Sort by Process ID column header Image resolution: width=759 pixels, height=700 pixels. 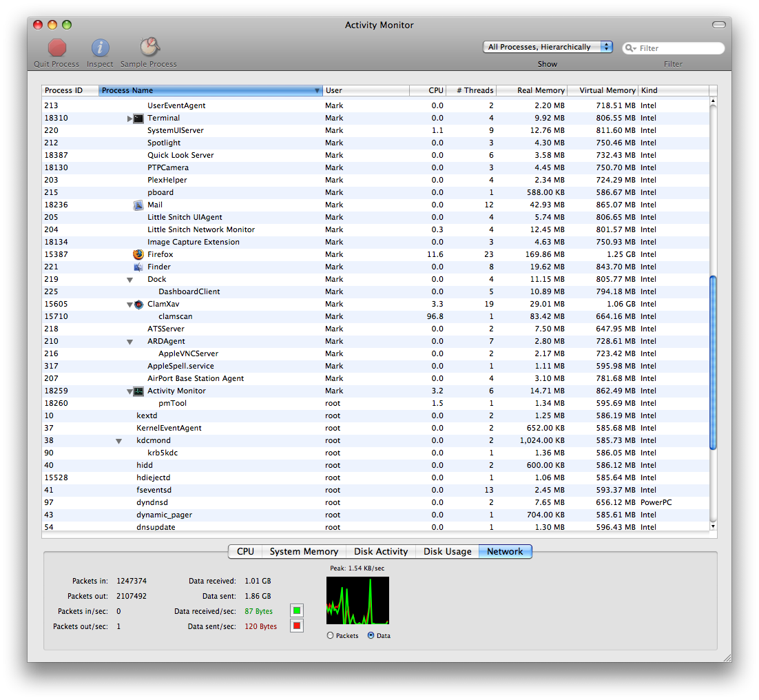pyautogui.click(x=70, y=90)
